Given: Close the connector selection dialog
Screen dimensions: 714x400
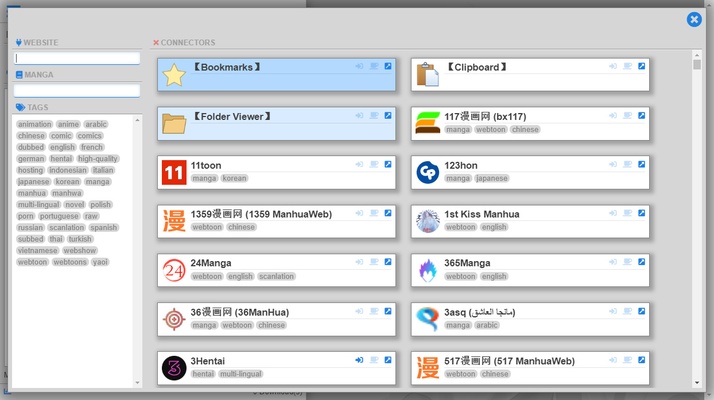Looking at the screenshot, I should 694,20.
